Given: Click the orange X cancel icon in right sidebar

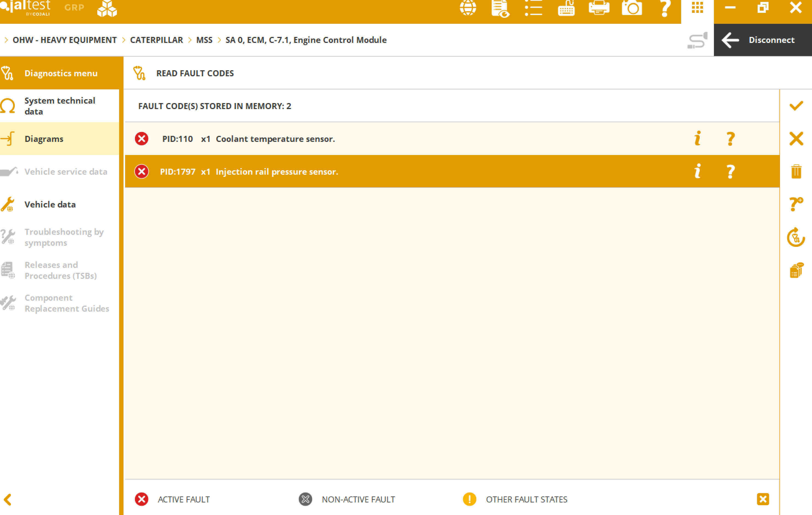Looking at the screenshot, I should click(x=796, y=139).
